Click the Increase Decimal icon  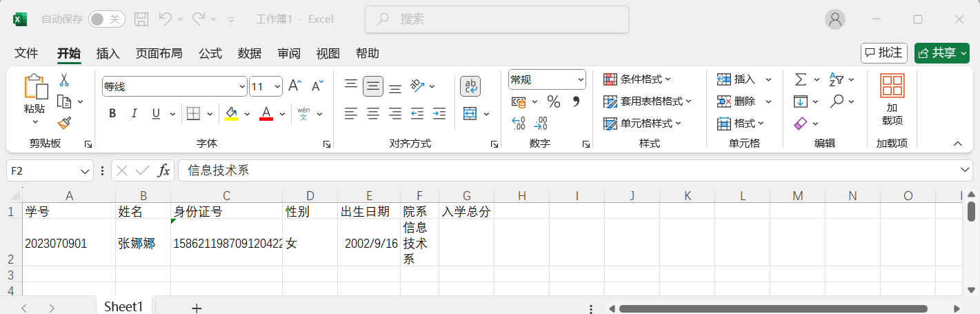pos(519,124)
